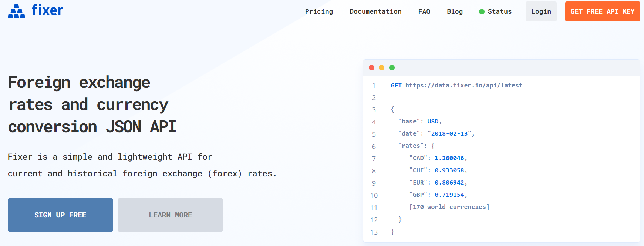Click the green status indicator dot
Screen dimensions: 644x246
[482, 12]
